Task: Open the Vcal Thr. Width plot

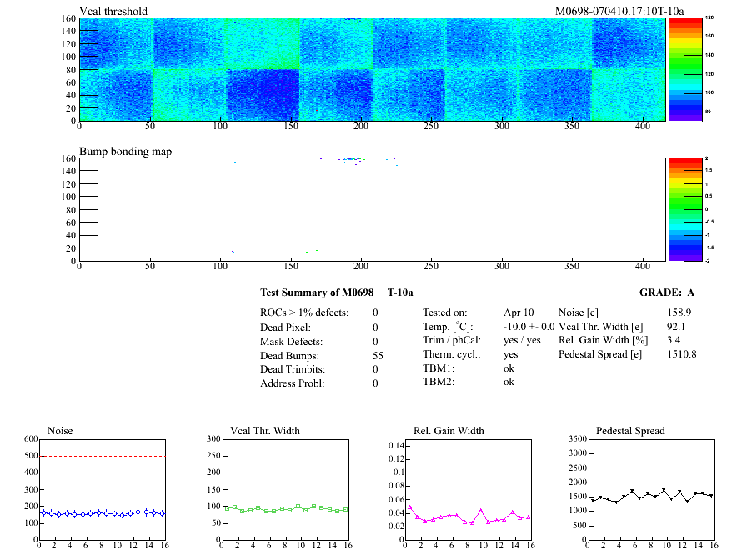Action: (x=283, y=489)
